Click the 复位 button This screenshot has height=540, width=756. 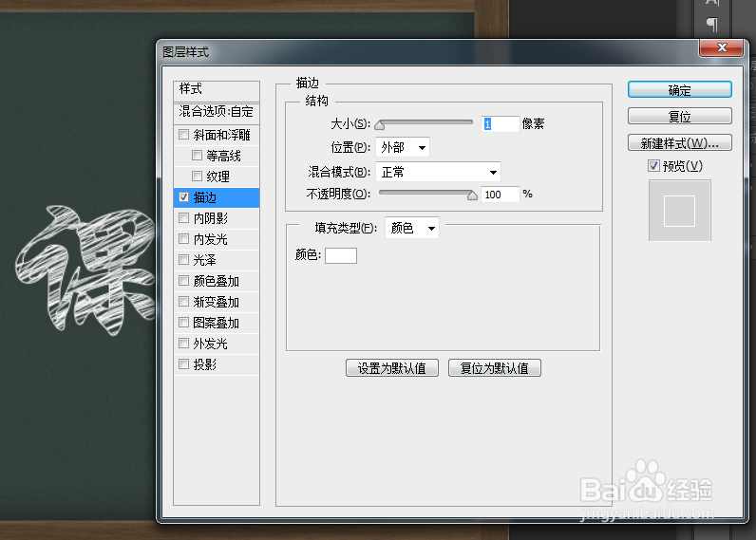[679, 116]
